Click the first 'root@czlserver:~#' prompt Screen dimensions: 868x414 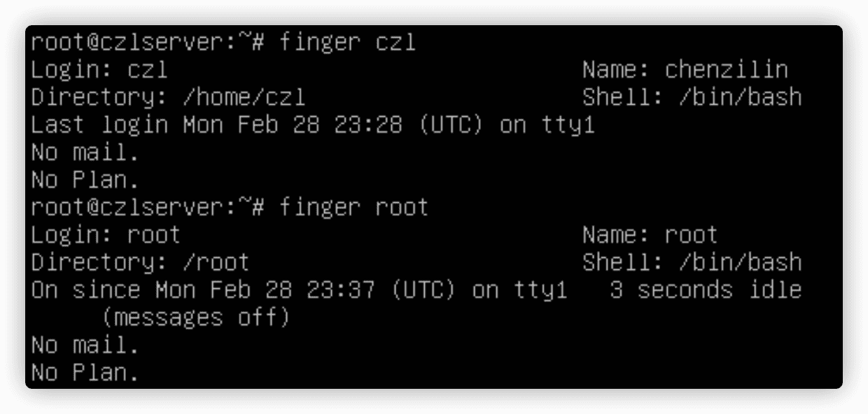coord(148,43)
